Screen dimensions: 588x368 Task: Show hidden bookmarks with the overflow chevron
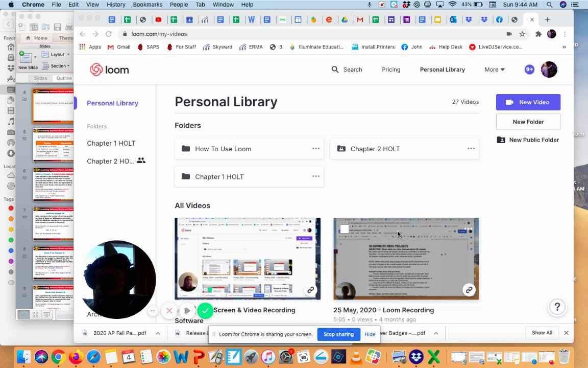tap(564, 47)
